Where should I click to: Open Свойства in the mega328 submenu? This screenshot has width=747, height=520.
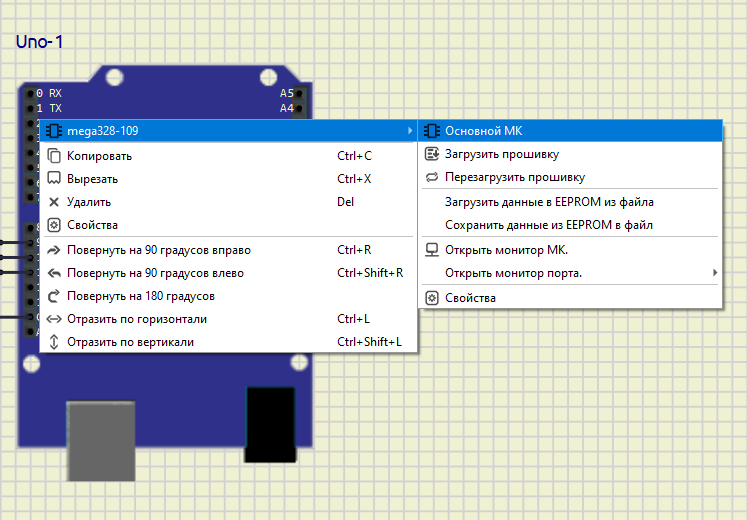[x=470, y=298]
